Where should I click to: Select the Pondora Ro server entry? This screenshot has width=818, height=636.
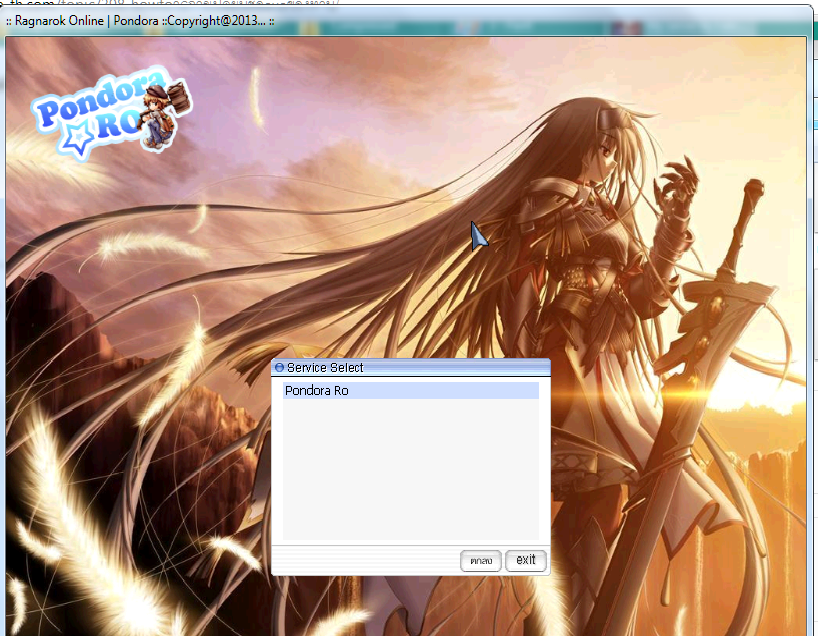point(411,391)
